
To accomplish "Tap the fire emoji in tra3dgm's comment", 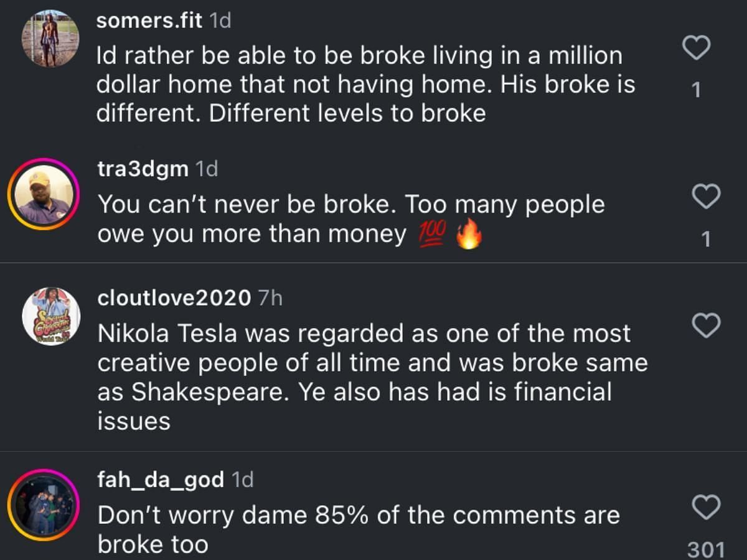I will (x=469, y=236).
